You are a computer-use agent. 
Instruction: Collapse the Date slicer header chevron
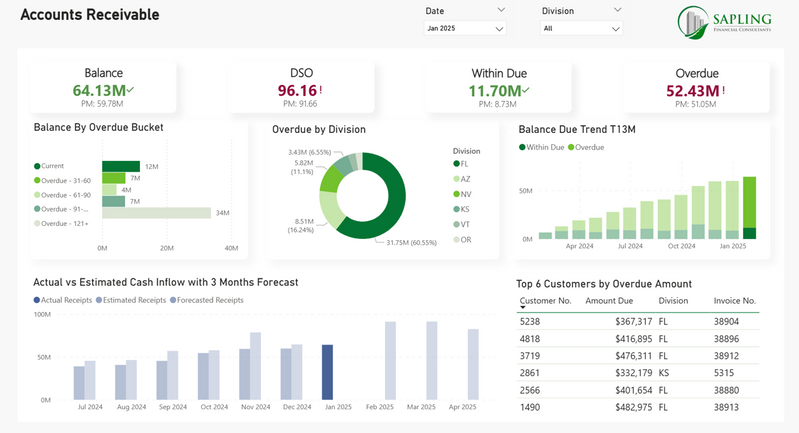(500, 10)
